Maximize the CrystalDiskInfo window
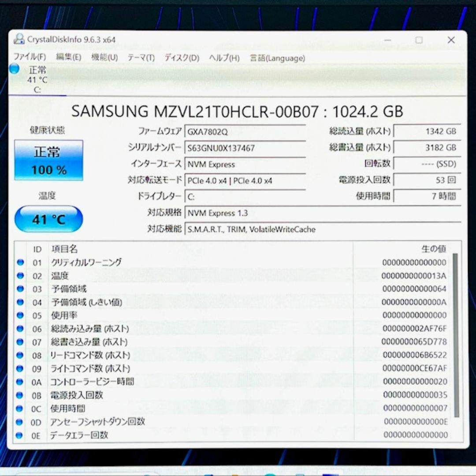476x476 pixels. pyautogui.click(x=419, y=40)
